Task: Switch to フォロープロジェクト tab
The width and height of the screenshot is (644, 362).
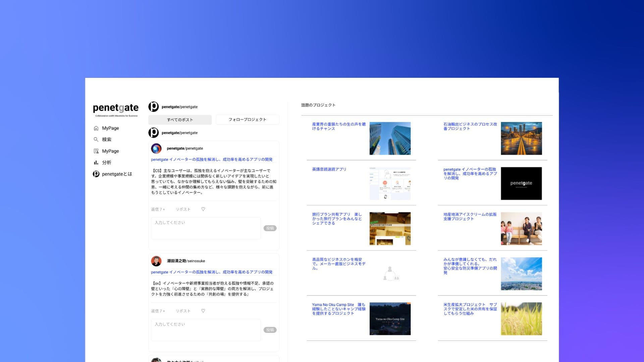Action: (247, 120)
